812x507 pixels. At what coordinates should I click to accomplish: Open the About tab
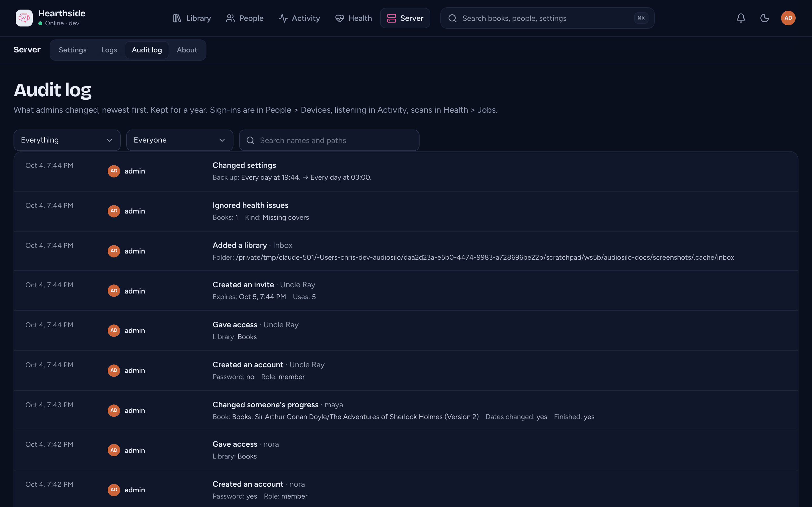coord(187,50)
